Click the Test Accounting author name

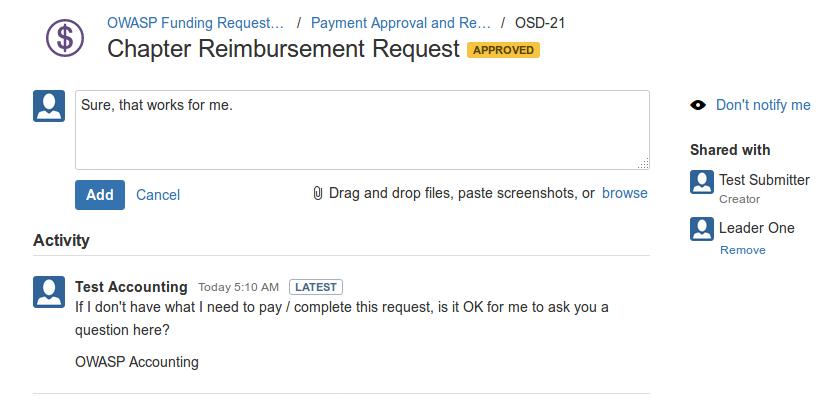131,287
